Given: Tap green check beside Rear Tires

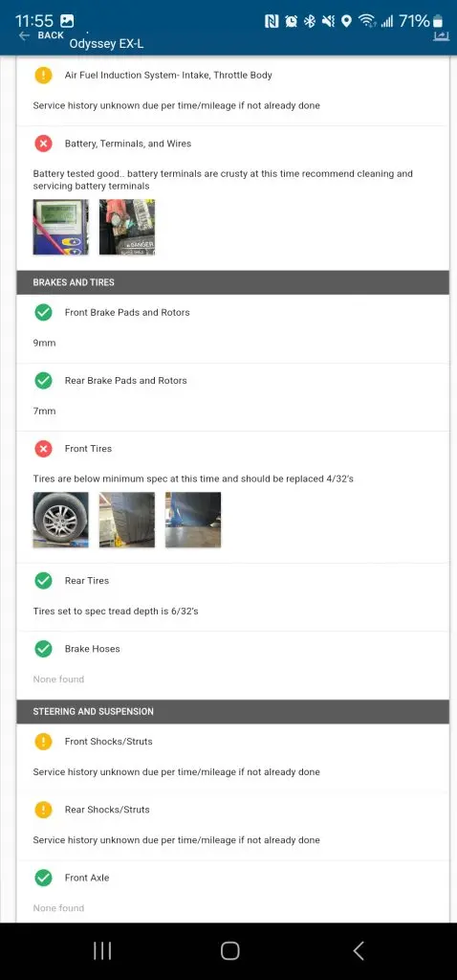Looking at the screenshot, I should pos(43,581).
